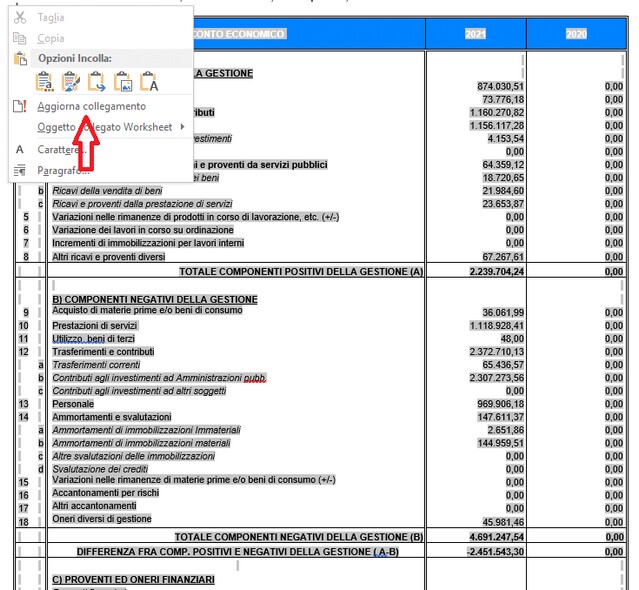Click 'TOTALE COMPONENTI NEGATIVI DELLA GESTIONE (B)'
This screenshot has width=639, height=590.
pyautogui.click(x=299, y=537)
